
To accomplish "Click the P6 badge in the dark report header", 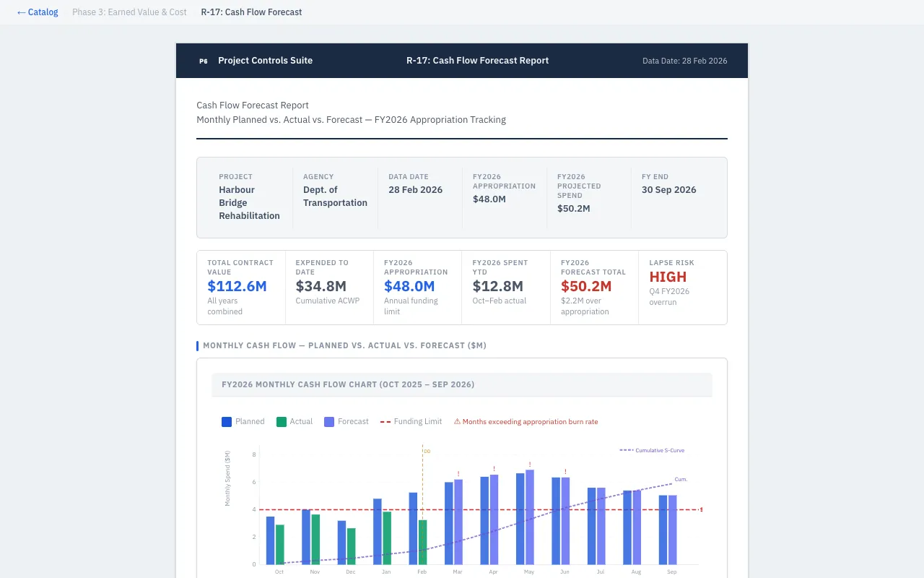I will [x=203, y=61].
